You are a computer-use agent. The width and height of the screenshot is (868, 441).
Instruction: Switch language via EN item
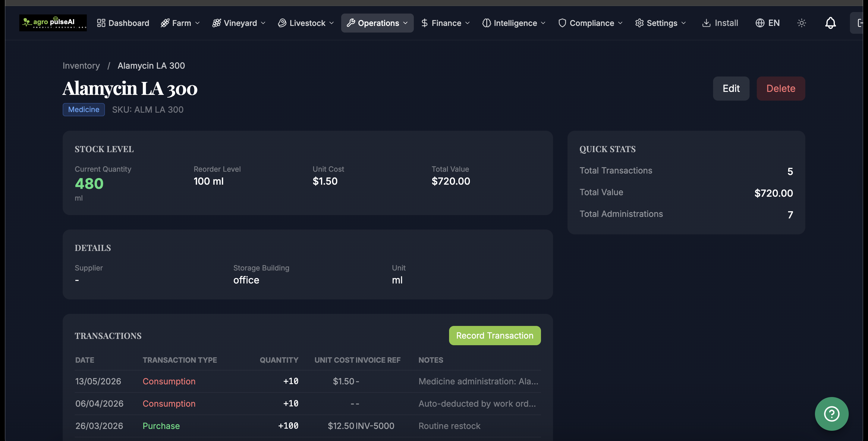coord(768,23)
